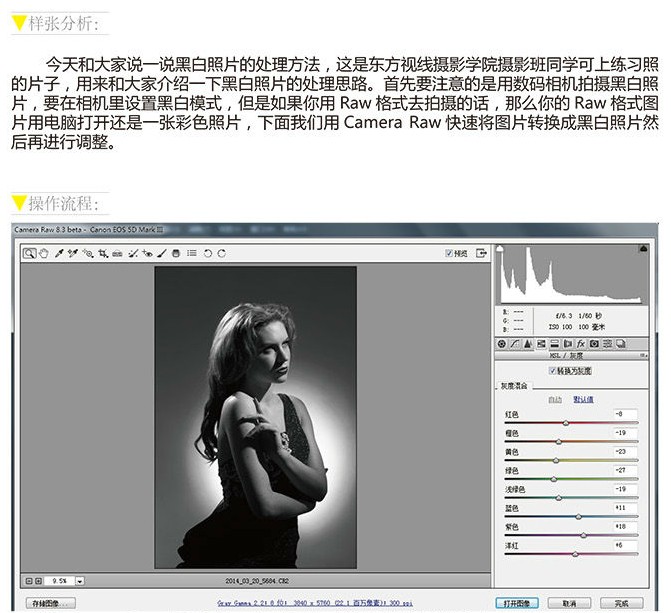Select the Hand tool
Viewport: 671px width, 613px height.
[44, 253]
